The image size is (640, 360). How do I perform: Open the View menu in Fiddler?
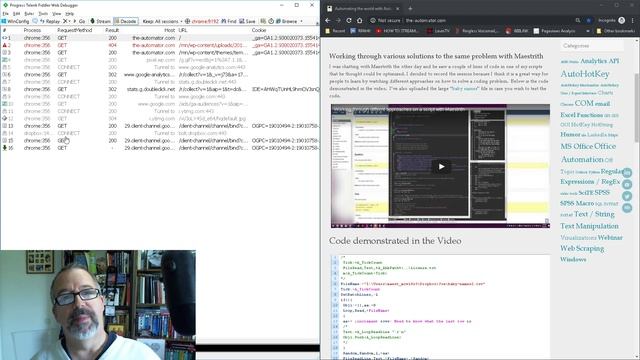pyautogui.click(x=57, y=13)
